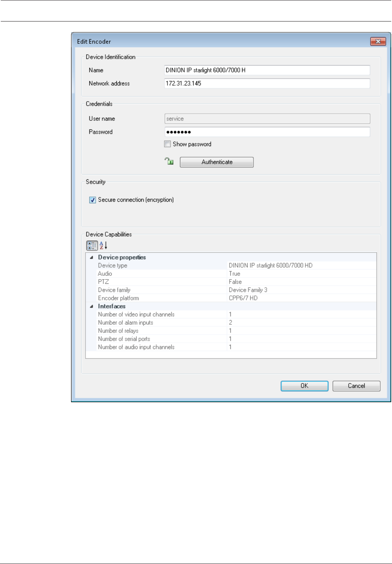Confirm the dialog with OK

305,386
